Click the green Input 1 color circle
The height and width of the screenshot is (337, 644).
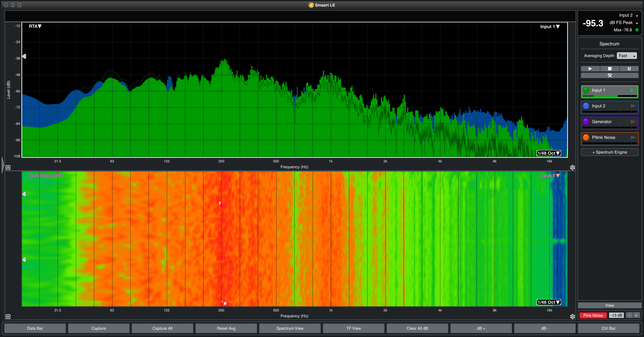coord(586,90)
